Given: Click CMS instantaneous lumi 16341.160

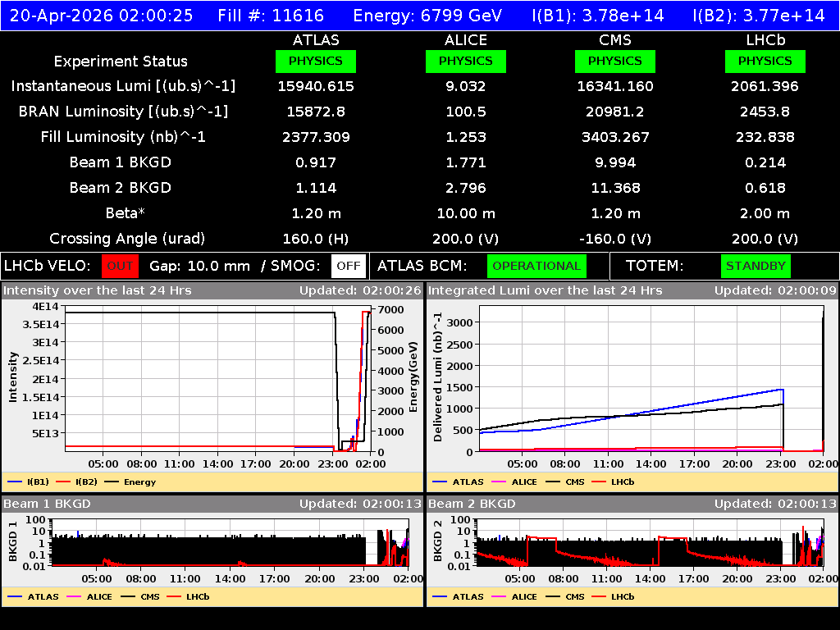Looking at the screenshot, I should [615, 86].
